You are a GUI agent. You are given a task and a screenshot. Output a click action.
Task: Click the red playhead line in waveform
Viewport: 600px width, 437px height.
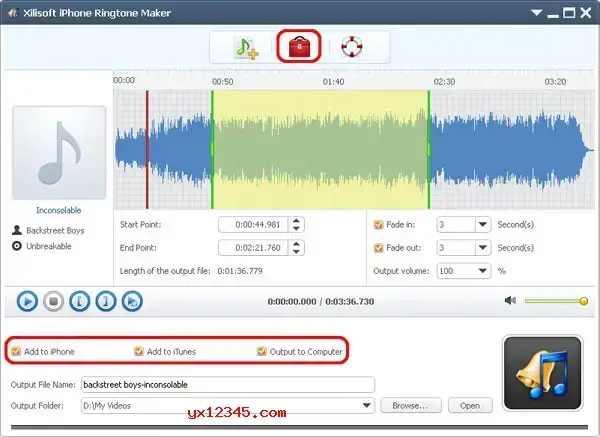tap(147, 150)
